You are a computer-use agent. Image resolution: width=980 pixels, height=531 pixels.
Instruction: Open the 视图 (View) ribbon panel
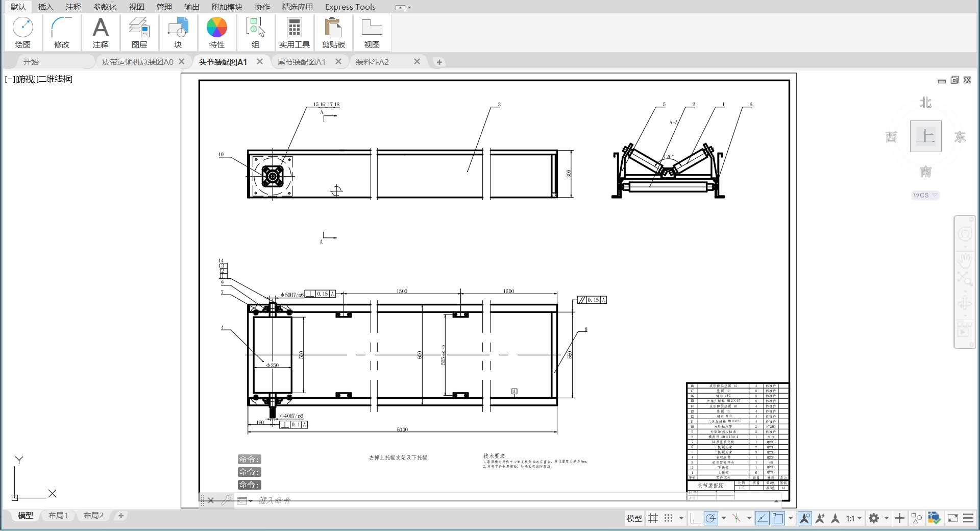pyautogui.click(x=372, y=33)
